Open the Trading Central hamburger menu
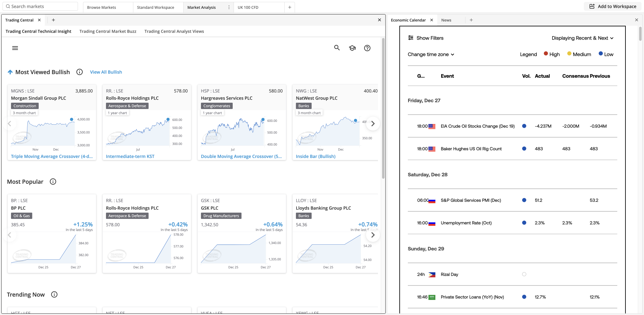 (15, 48)
